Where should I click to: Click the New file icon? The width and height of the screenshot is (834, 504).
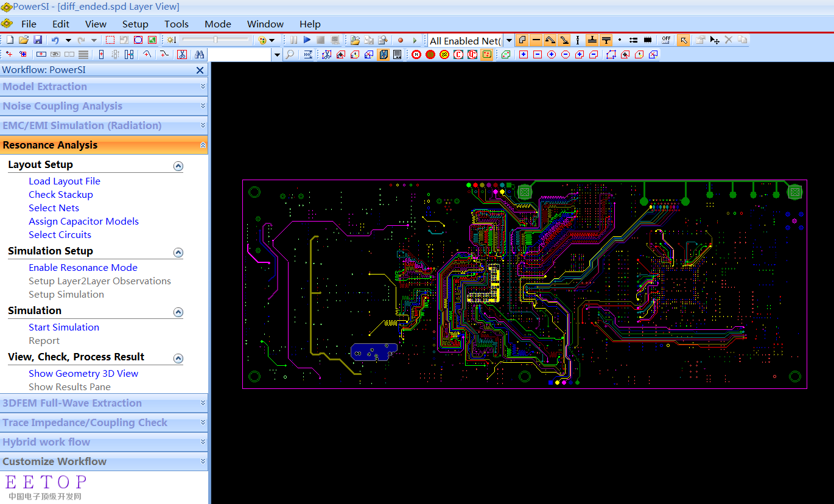(10, 40)
